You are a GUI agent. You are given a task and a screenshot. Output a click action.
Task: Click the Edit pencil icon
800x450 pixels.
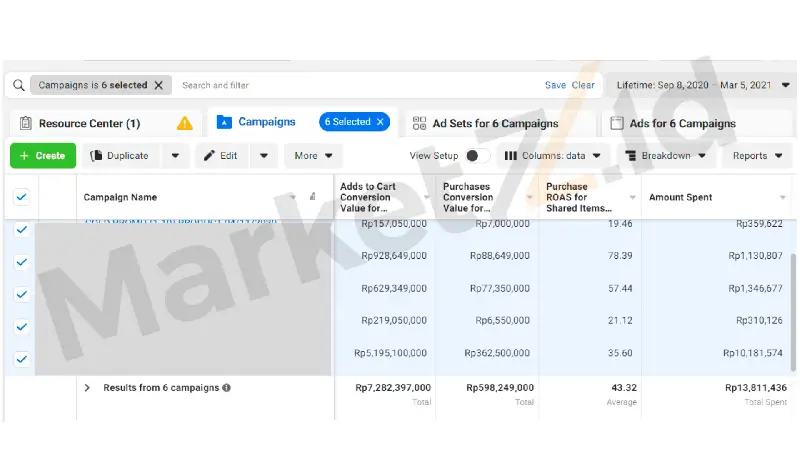(210, 156)
